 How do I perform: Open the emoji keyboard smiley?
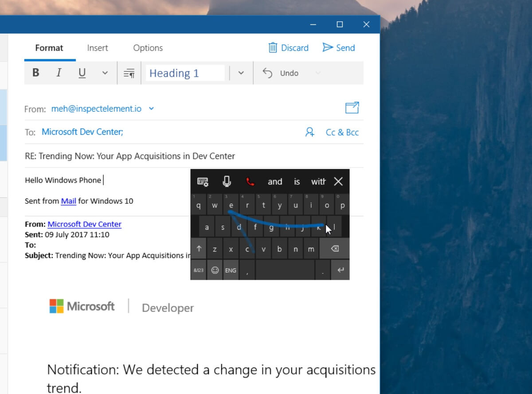(x=215, y=270)
